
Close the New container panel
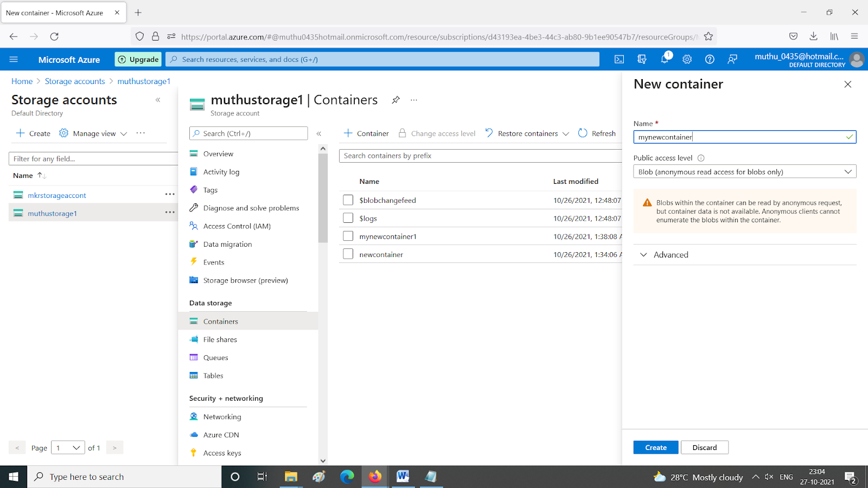(x=848, y=84)
